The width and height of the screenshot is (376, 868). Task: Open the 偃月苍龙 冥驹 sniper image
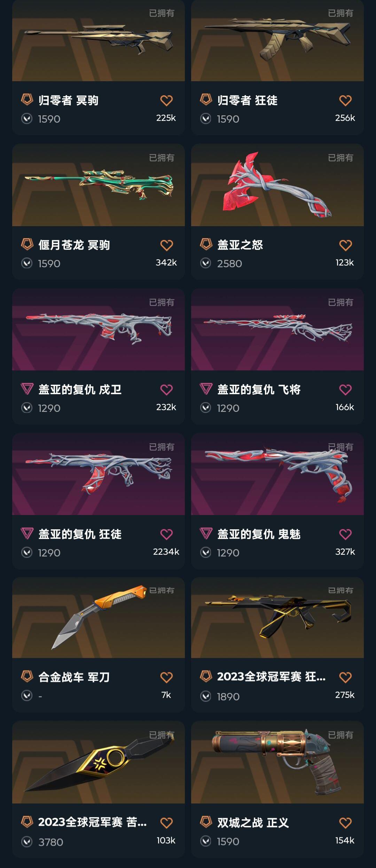[x=99, y=185]
